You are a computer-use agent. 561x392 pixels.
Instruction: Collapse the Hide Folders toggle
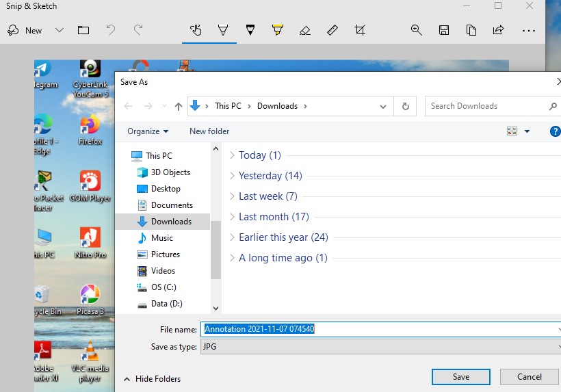pyautogui.click(x=152, y=379)
